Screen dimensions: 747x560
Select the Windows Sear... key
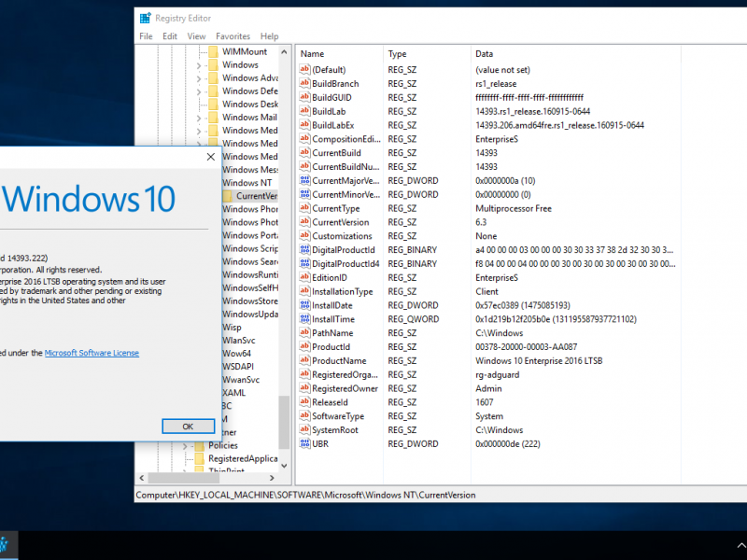[250, 261]
